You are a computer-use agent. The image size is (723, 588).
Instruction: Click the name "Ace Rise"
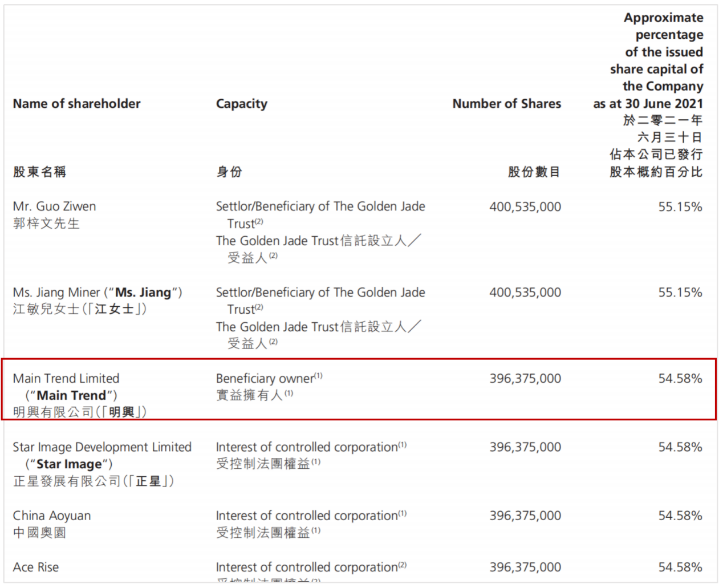36,567
